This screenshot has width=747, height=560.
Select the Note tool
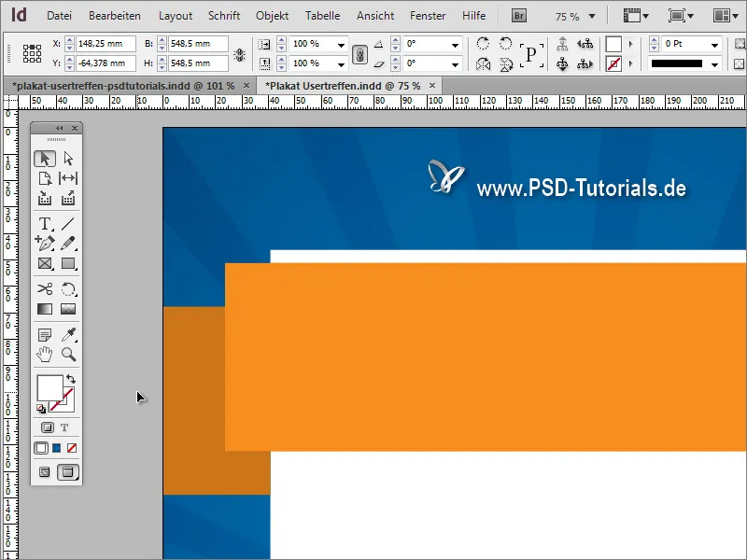tap(45, 335)
